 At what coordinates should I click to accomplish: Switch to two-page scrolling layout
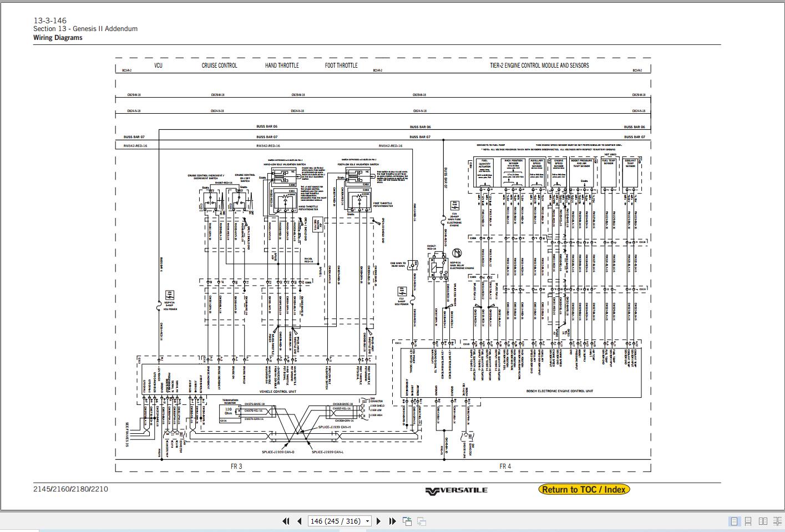coord(776,521)
